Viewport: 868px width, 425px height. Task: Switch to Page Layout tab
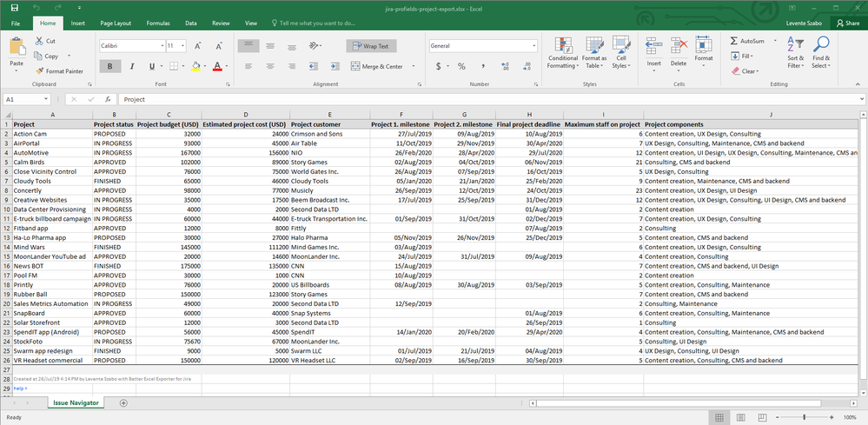click(116, 23)
